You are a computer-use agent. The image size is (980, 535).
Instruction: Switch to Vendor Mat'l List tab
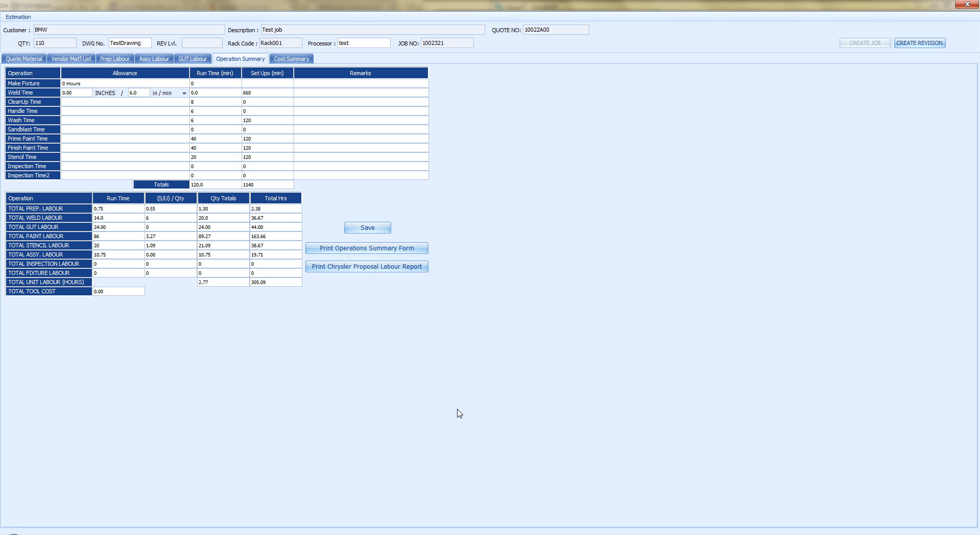[71, 59]
